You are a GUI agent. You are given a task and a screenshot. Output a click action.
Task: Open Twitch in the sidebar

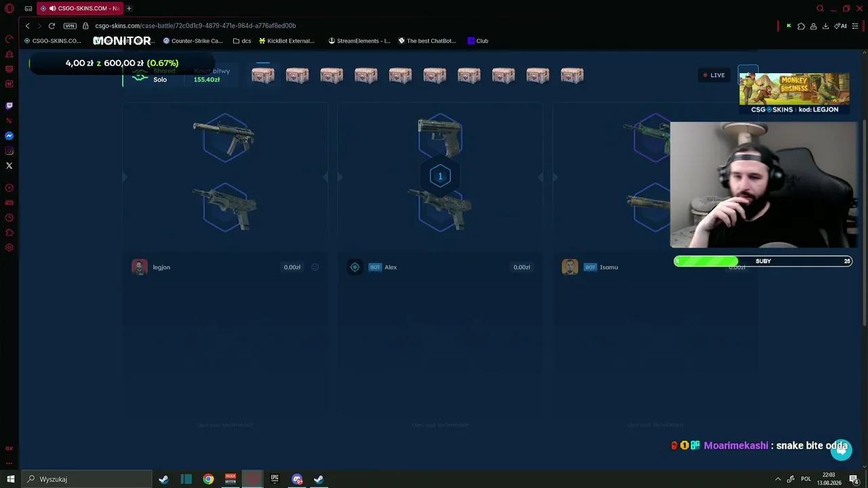click(9, 106)
